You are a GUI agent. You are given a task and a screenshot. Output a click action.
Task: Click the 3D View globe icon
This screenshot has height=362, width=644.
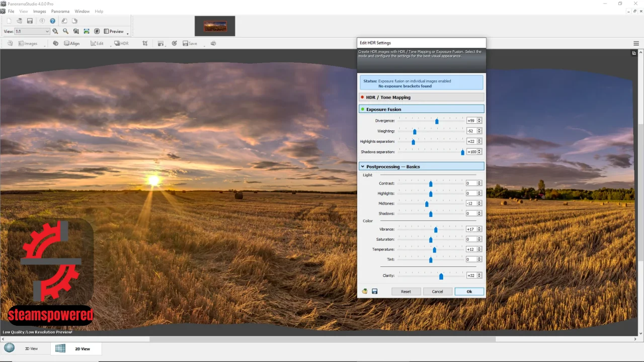[9, 348]
